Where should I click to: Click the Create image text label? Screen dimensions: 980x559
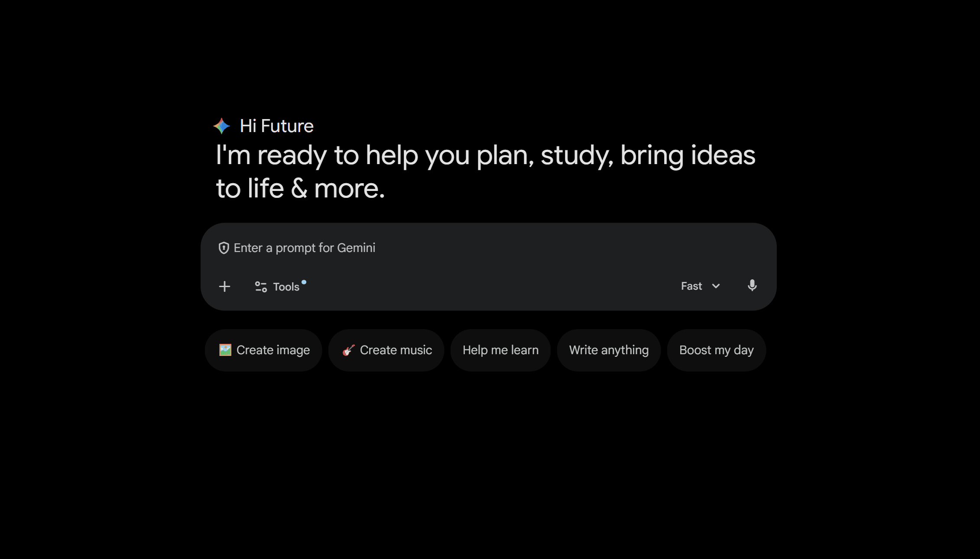[273, 350]
